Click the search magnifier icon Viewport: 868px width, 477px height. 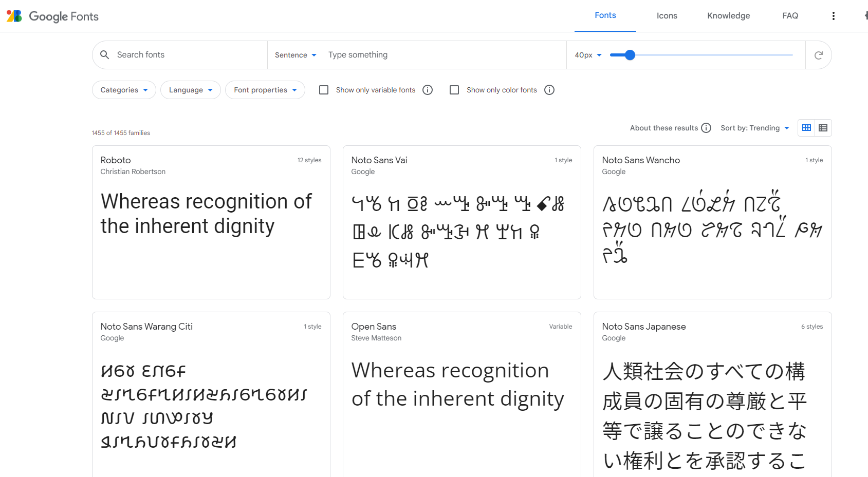pyautogui.click(x=105, y=55)
